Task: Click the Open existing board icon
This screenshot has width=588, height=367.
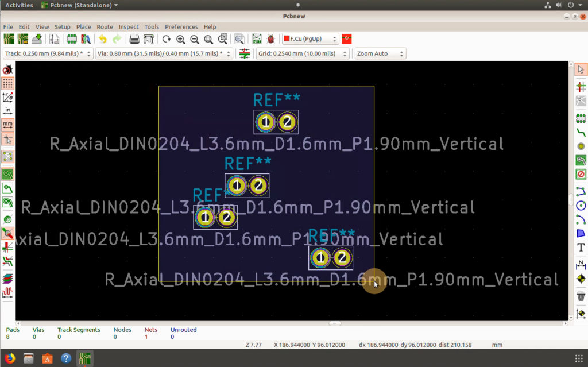Action: click(x=23, y=39)
